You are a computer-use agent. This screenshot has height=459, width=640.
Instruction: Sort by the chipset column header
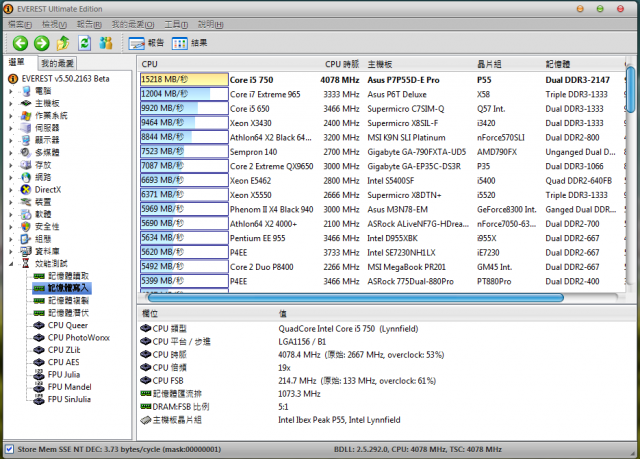[x=489, y=64]
